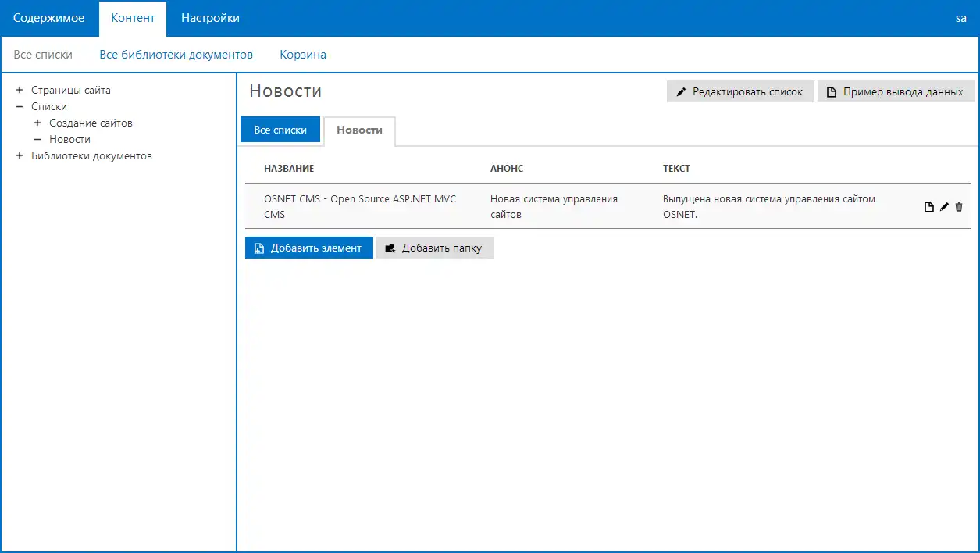Collapse the Новости tree node toggle

[37, 139]
